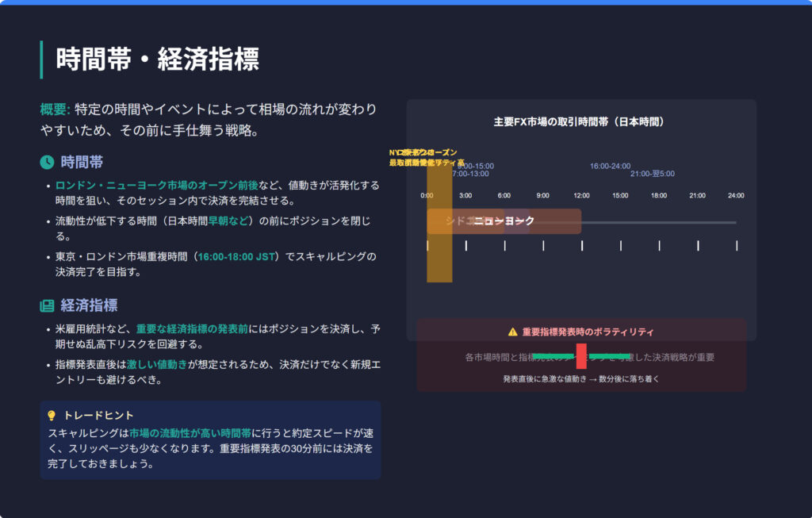Click the yellow warning triangle icon
The width and height of the screenshot is (812, 518).
tap(512, 332)
